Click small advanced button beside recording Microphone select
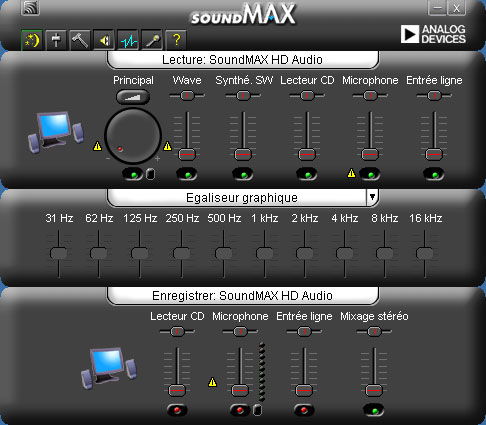Image resolution: width=486 pixels, height=425 pixels. pyautogui.click(x=257, y=410)
